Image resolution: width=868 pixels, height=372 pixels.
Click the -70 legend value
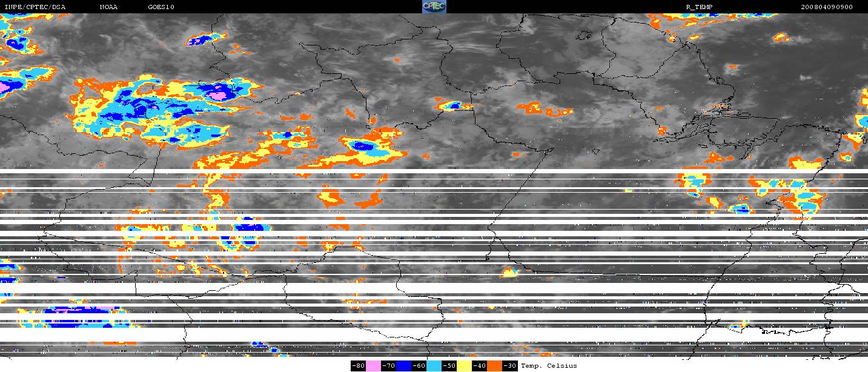388,366
